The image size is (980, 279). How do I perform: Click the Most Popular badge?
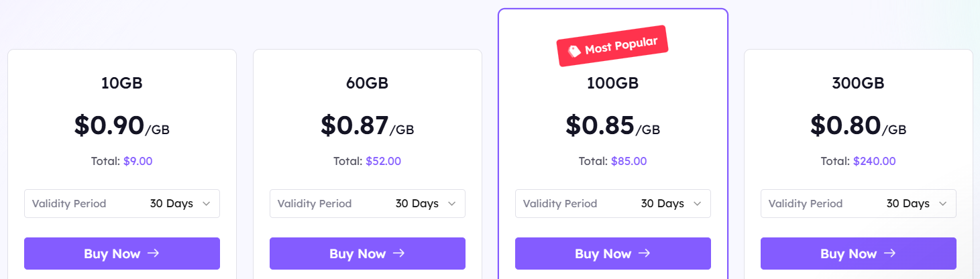612,46
